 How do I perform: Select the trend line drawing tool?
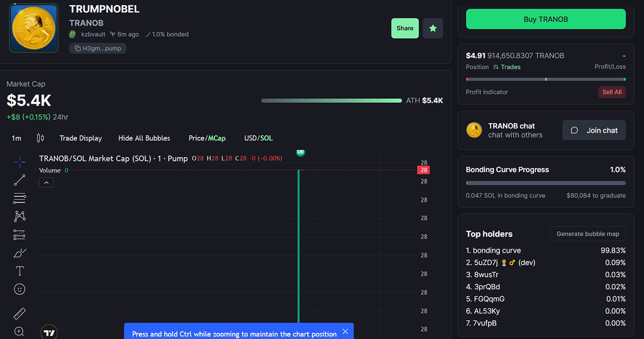pos(19,180)
